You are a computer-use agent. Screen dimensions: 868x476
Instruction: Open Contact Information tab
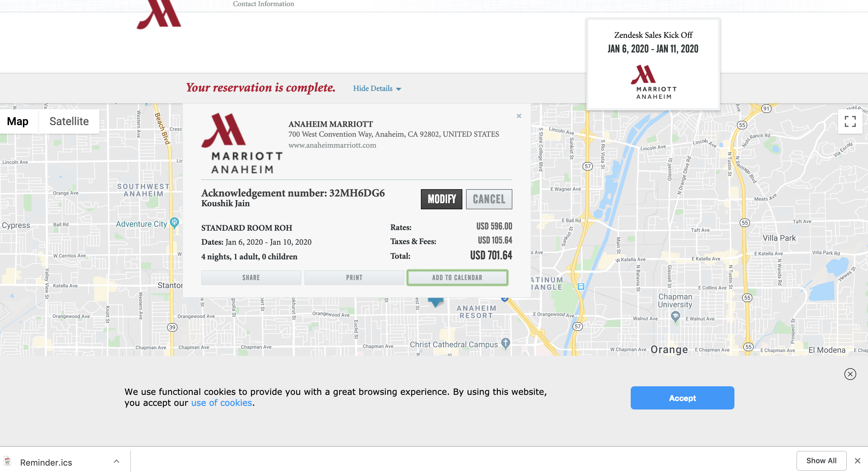pos(263,4)
